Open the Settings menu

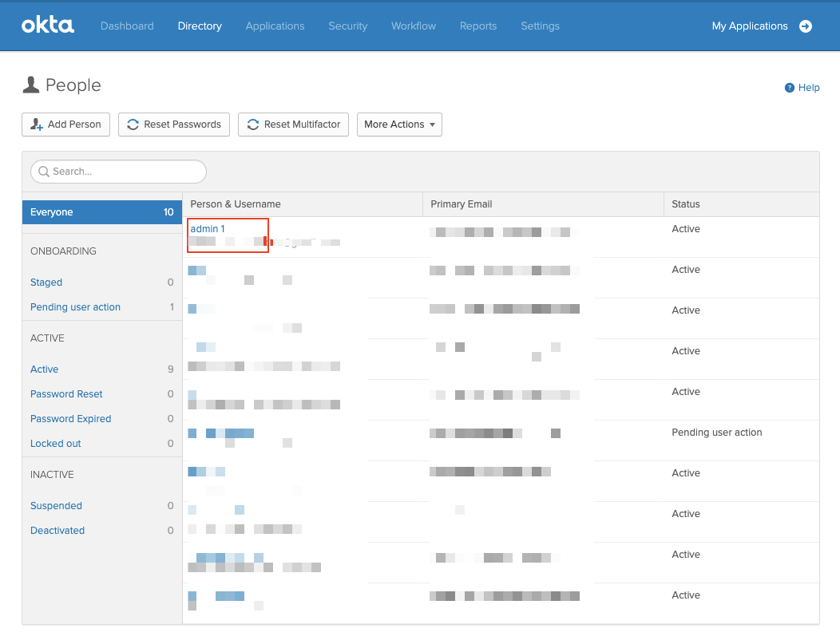click(x=540, y=26)
